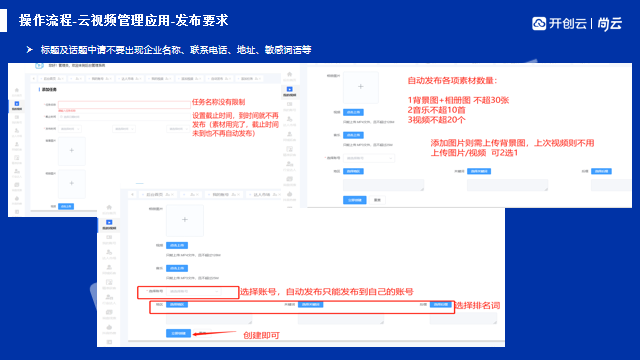640x360 pixels.
Task: Focus the task name field outlined in red
Action: [x=124, y=105]
